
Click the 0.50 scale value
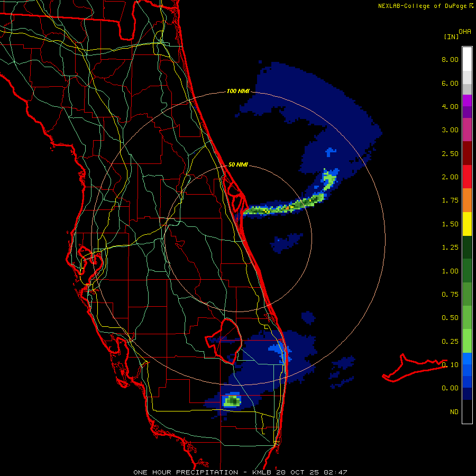pos(450,318)
